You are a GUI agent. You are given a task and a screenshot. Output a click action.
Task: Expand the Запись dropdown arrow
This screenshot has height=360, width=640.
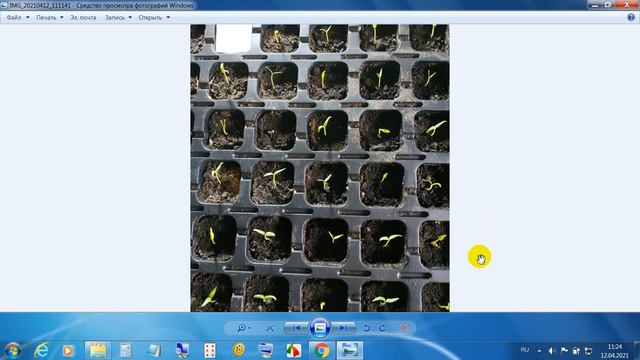130,18
